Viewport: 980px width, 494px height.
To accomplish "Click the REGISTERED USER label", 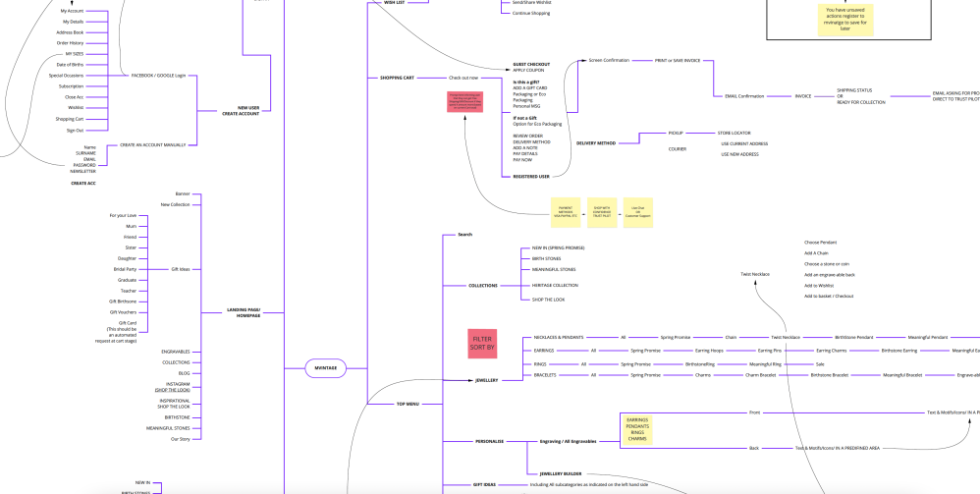I will (531, 177).
